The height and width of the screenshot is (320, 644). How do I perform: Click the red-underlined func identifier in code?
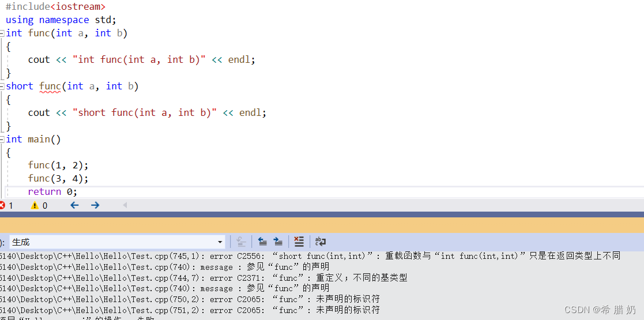click(x=50, y=86)
